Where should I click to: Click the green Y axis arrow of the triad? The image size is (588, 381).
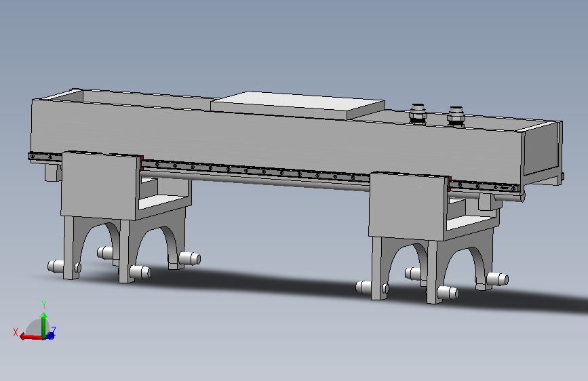pos(43,324)
